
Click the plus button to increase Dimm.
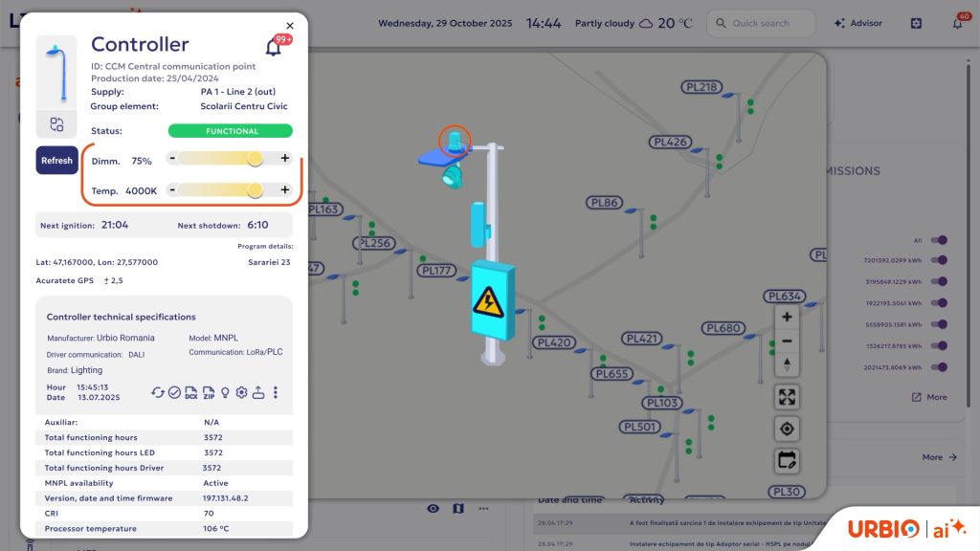pos(285,158)
